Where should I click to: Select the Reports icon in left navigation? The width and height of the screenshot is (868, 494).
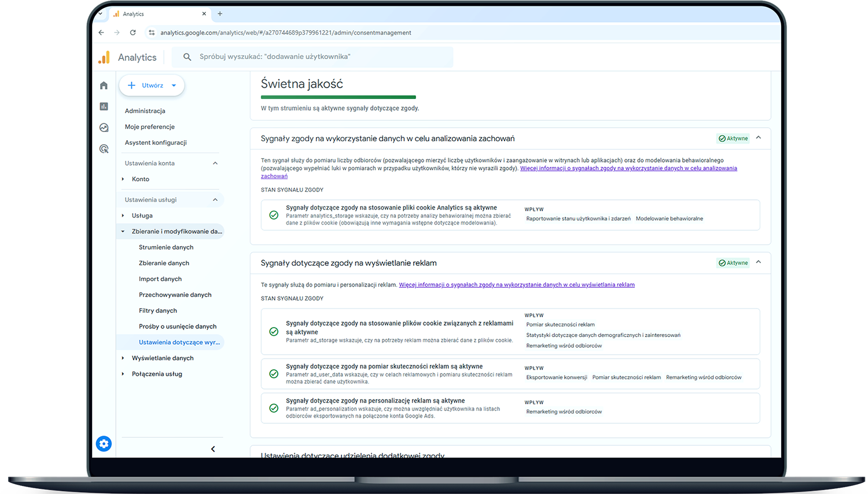pyautogui.click(x=104, y=106)
